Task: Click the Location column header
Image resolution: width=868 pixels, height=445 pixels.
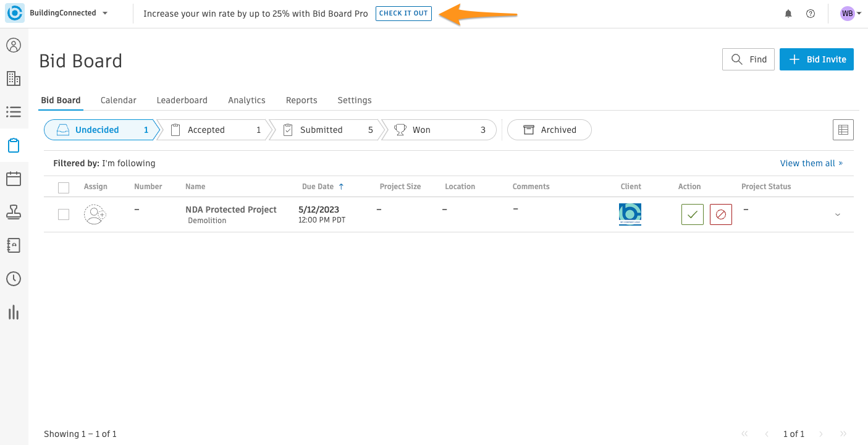Action: click(460, 187)
